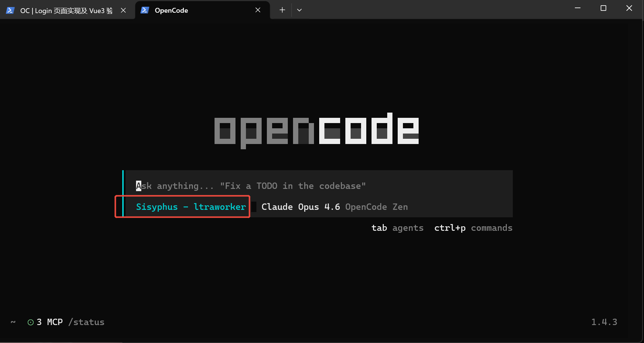
Task: Click the Claude Opus 4.6 model name
Action: click(301, 207)
